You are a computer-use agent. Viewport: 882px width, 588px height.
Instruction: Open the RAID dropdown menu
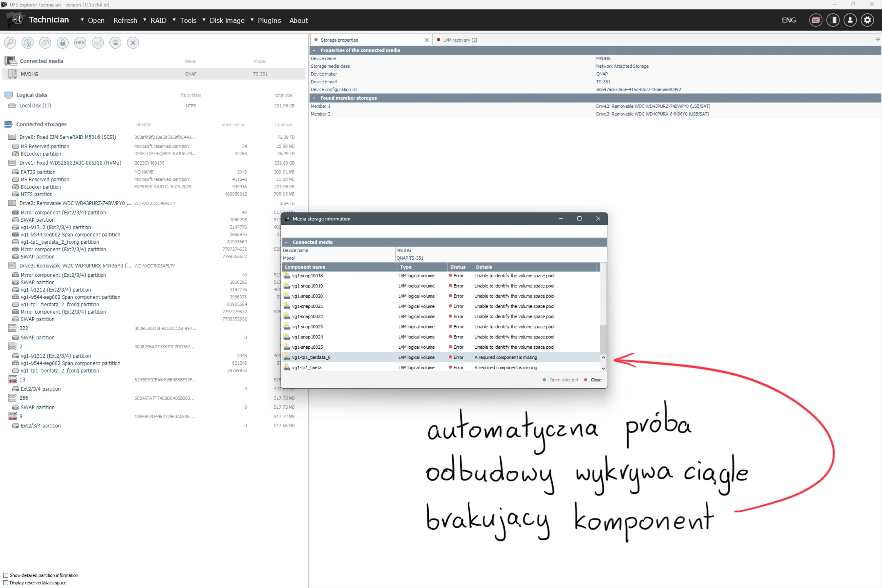click(158, 20)
